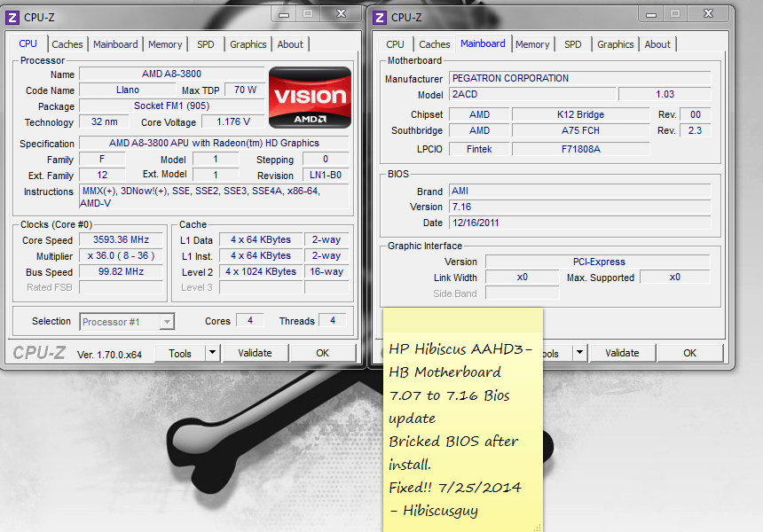
Task: Click the CPU-Z app icon in right window title bar
Action: [x=380, y=18]
